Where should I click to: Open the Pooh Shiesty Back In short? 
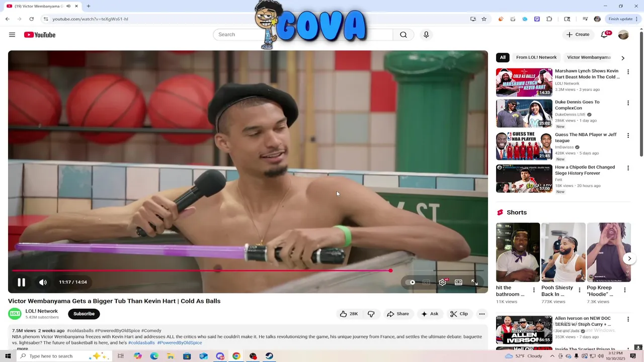click(563, 252)
